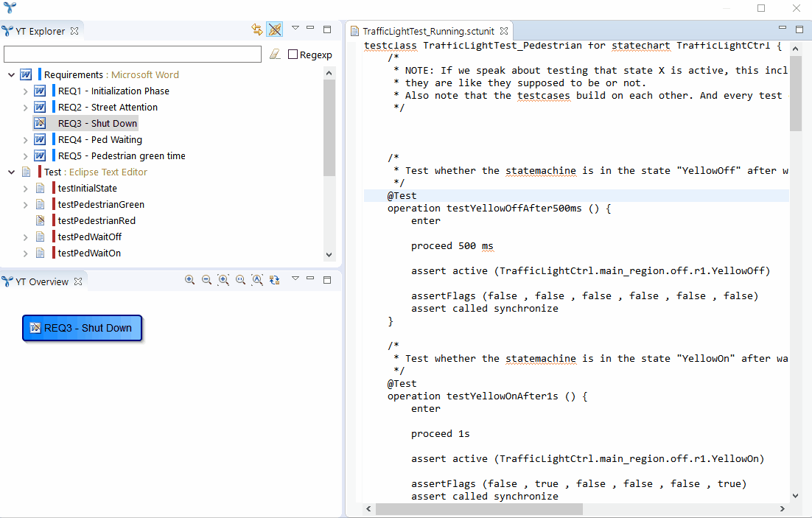Screen dimensions: 812x518
Task: Expand REQ4 - Ped Waiting
Action: tap(25, 141)
